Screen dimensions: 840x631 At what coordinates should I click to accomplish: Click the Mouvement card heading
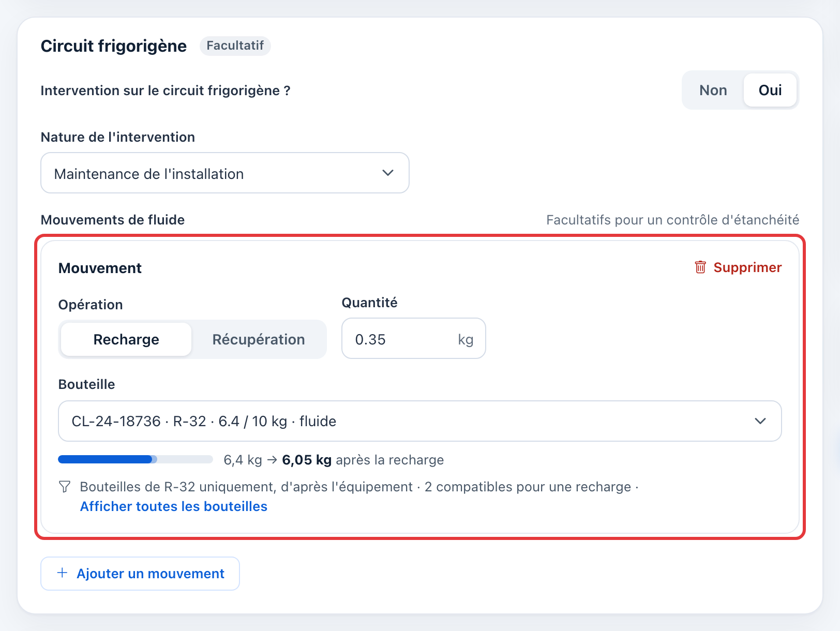click(100, 268)
